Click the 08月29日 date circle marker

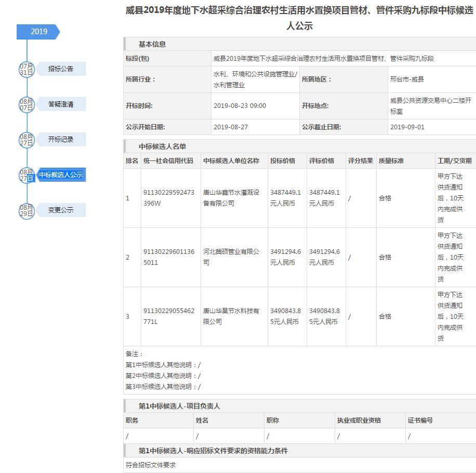coord(27,210)
